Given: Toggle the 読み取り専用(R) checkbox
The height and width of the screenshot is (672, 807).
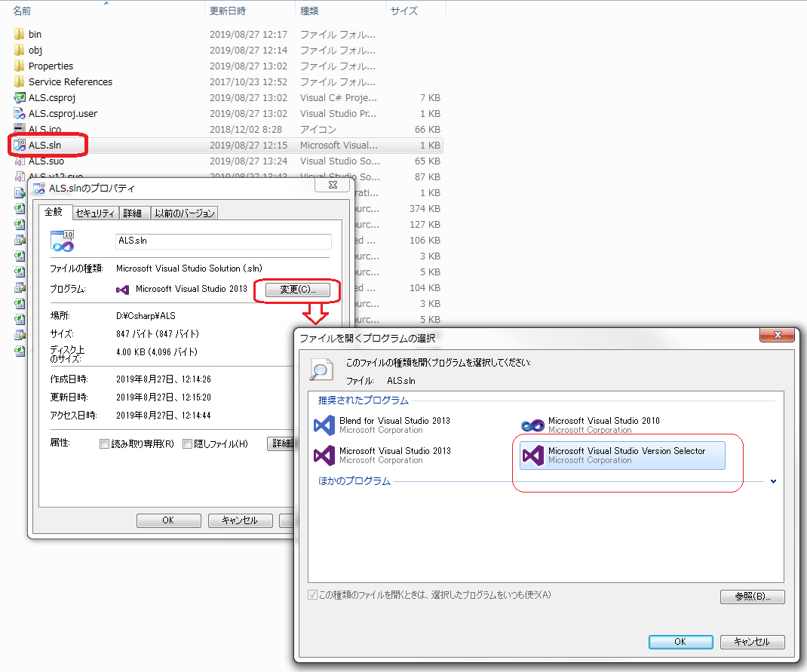Looking at the screenshot, I should [x=104, y=443].
